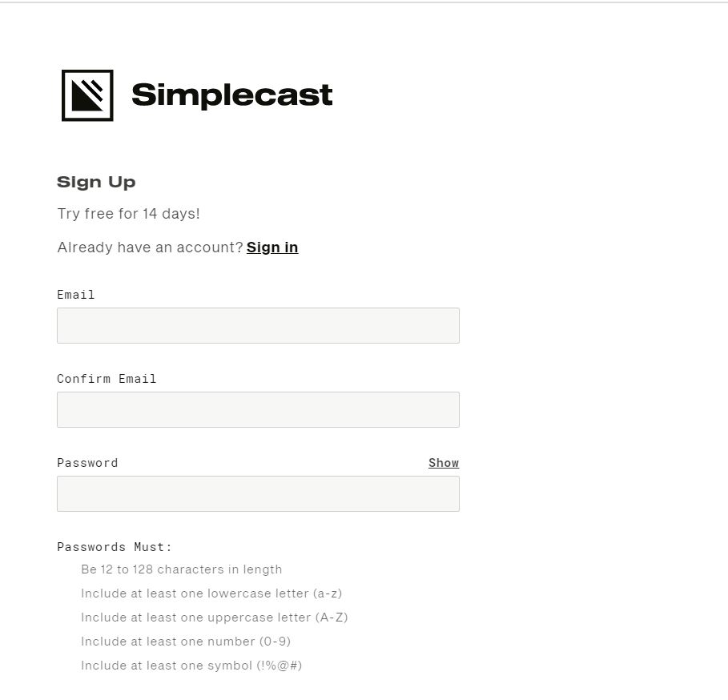This screenshot has width=728, height=700.
Task: Click the symbol requirement line
Action: pos(191,666)
